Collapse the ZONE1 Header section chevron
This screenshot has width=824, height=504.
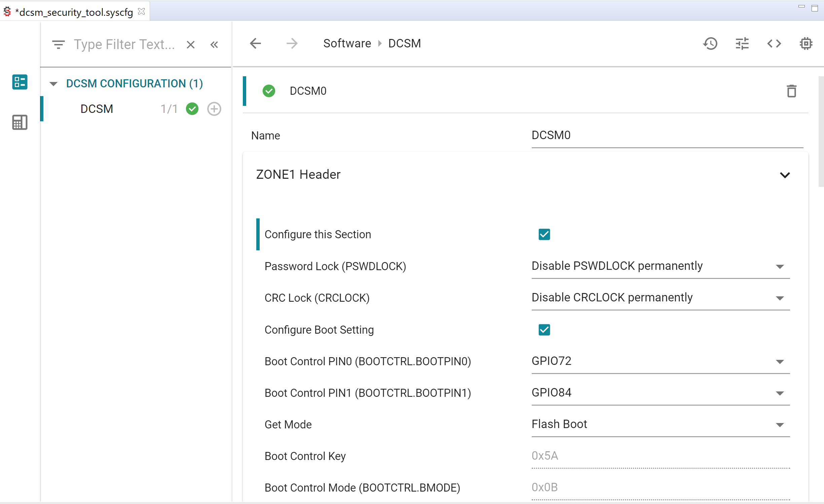click(785, 175)
